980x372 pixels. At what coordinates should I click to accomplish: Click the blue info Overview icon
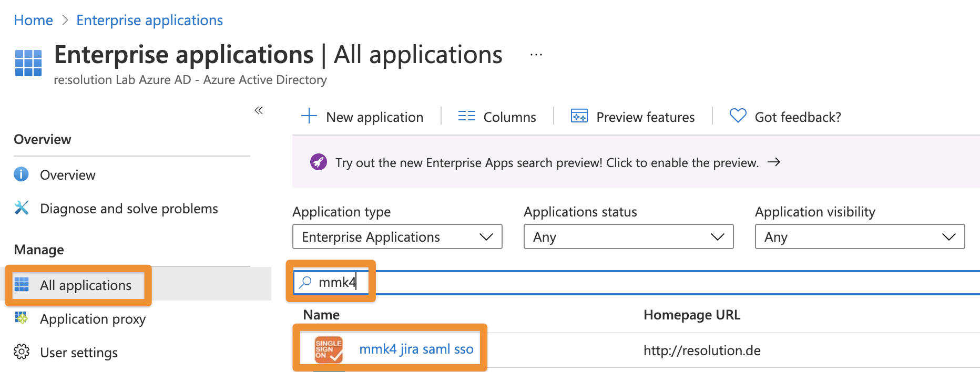(21, 174)
